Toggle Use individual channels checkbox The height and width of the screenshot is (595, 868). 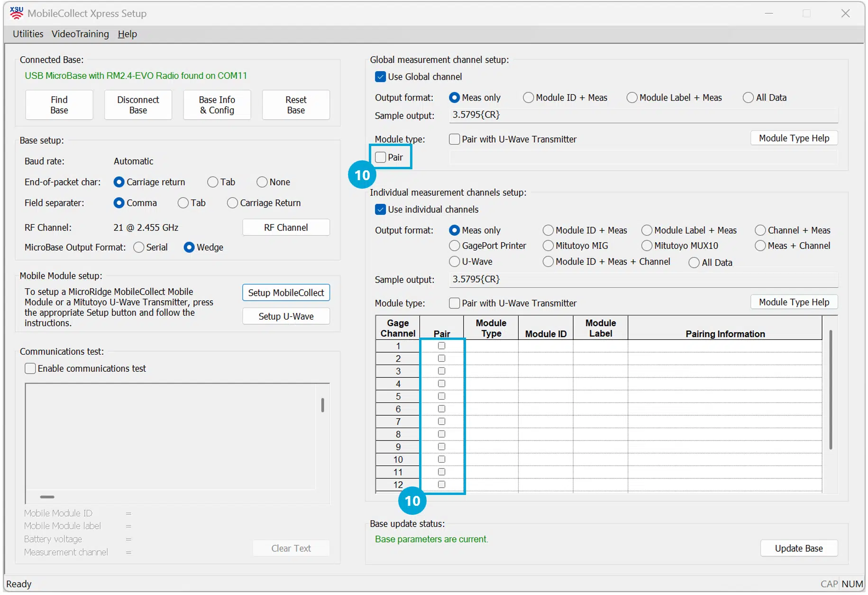click(380, 210)
